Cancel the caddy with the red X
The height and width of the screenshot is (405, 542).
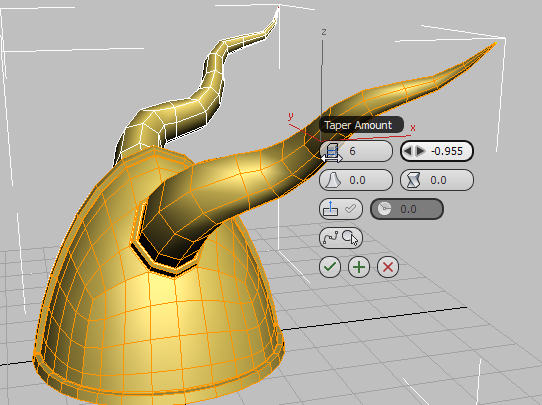click(388, 267)
